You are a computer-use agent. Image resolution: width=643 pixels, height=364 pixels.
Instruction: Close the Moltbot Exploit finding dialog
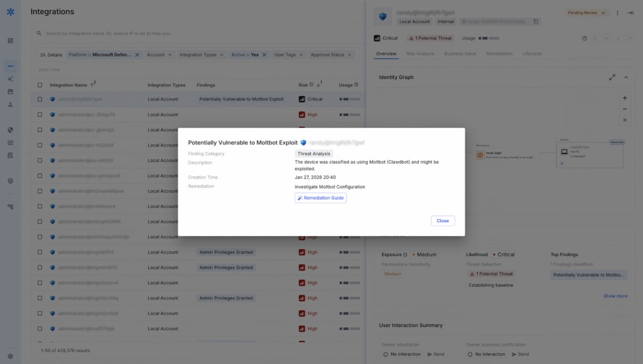(x=443, y=221)
